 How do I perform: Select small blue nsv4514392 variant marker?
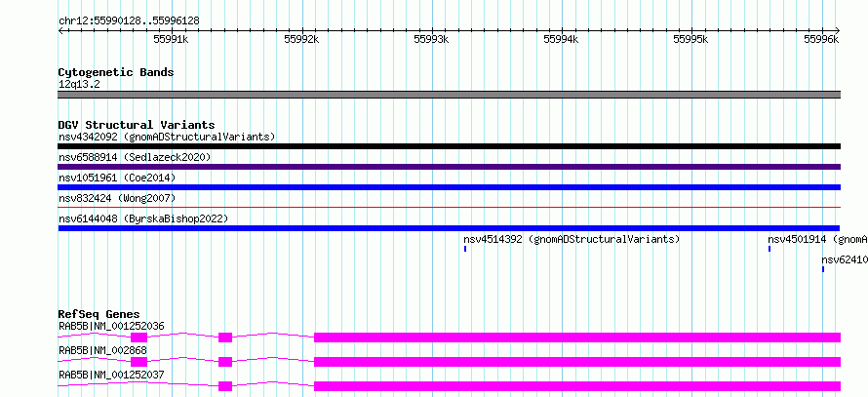465,249
